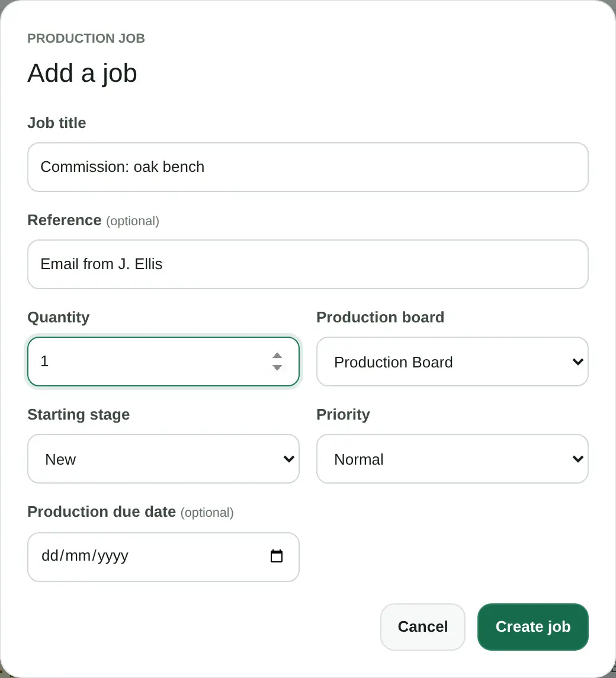Open the Priority dropdown
The image size is (616, 678).
[452, 459]
